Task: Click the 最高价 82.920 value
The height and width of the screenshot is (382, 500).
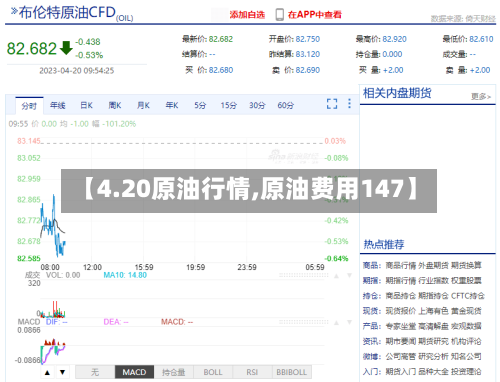Action: [x=395, y=39]
